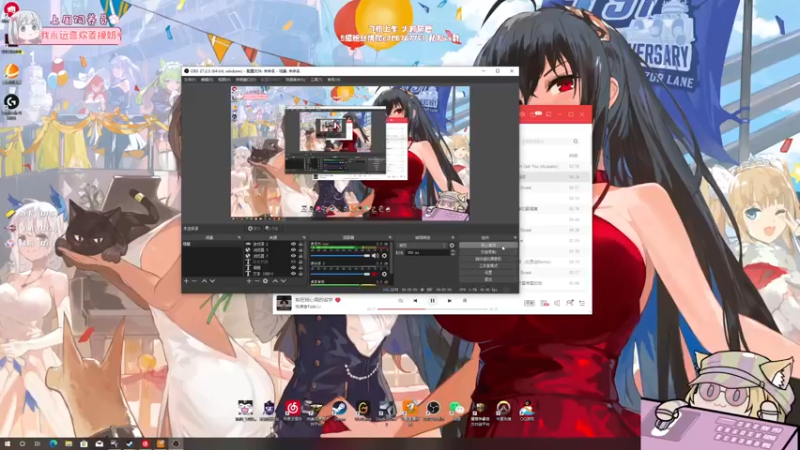
Task: Remove selected scene with minus icon
Action: (x=194, y=281)
